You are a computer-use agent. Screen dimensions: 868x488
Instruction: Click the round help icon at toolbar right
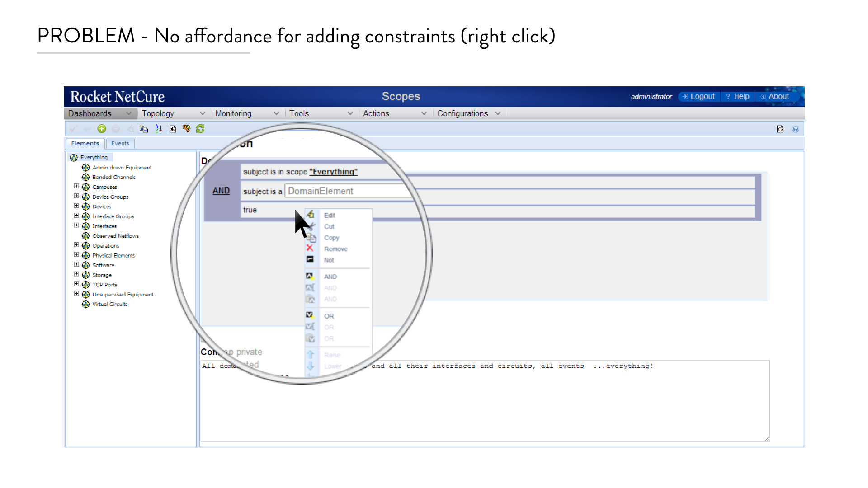pos(796,129)
